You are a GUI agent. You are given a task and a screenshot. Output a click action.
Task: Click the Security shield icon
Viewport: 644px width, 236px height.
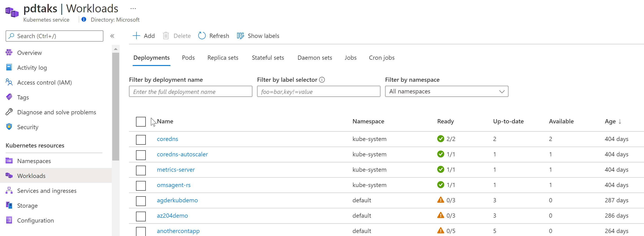pyautogui.click(x=9, y=127)
